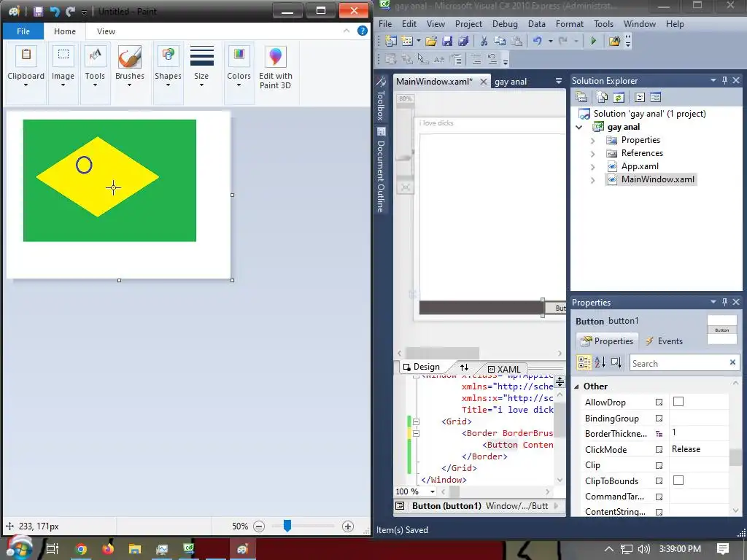
Task: Click Show All Files in Solution Explorer toolbar
Action: [x=602, y=97]
